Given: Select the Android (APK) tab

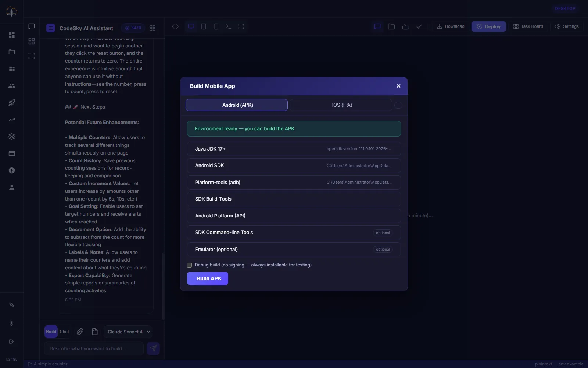Looking at the screenshot, I should pos(237,105).
